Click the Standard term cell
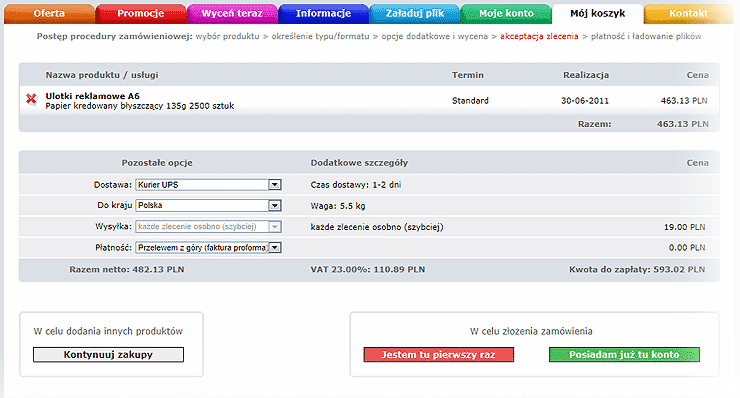This screenshot has width=740, height=398. [x=470, y=101]
